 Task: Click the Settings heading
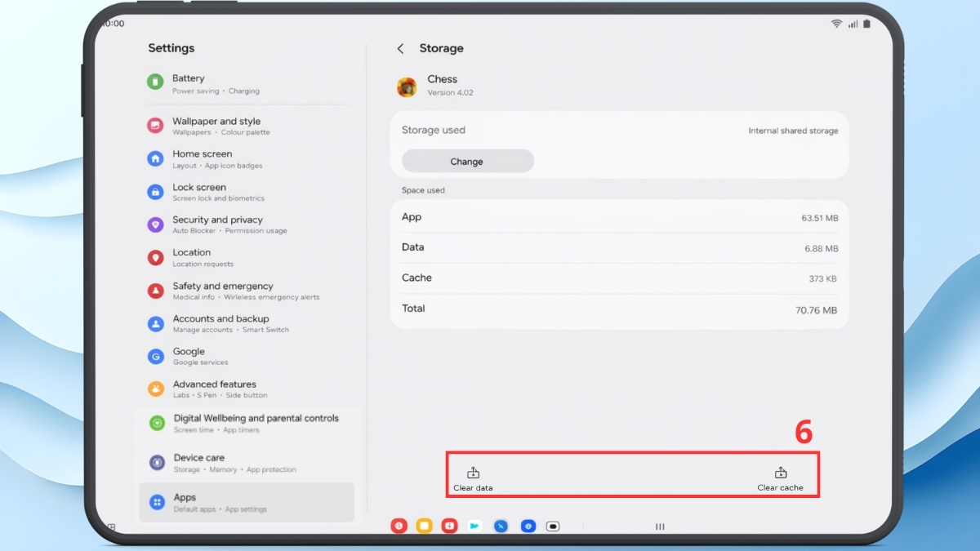point(171,49)
